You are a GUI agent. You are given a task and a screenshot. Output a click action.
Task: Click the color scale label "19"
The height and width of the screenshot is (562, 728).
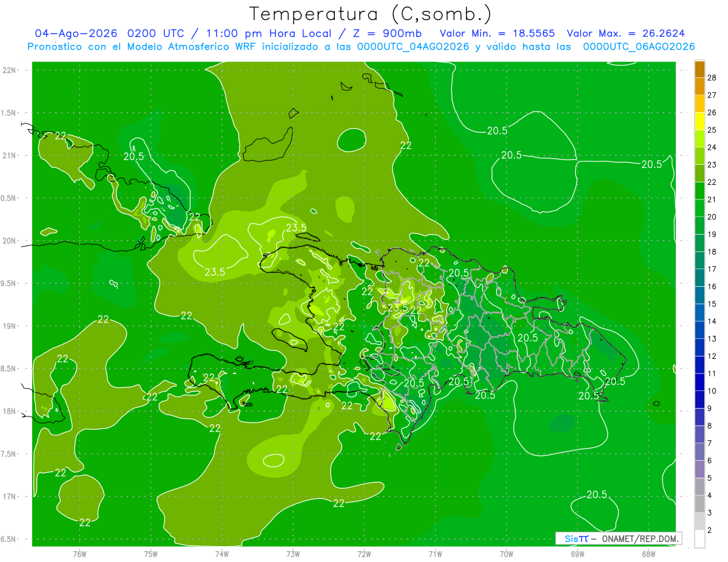[712, 235]
